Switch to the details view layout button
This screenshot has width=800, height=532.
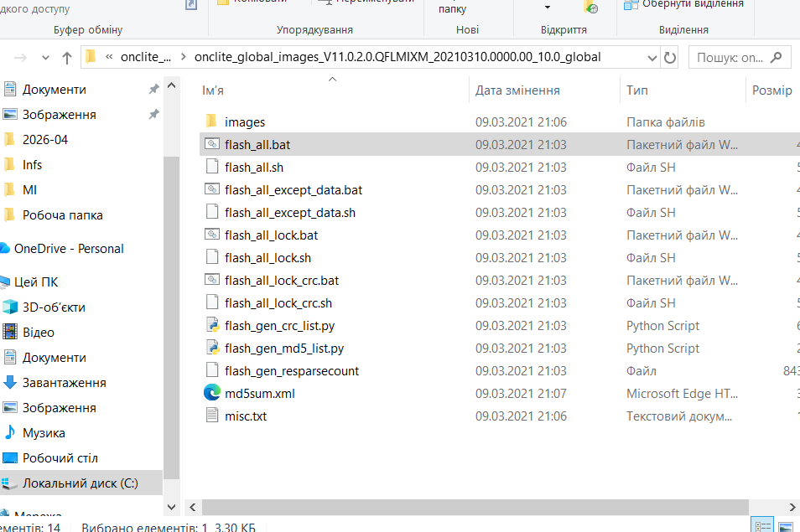tap(763, 526)
